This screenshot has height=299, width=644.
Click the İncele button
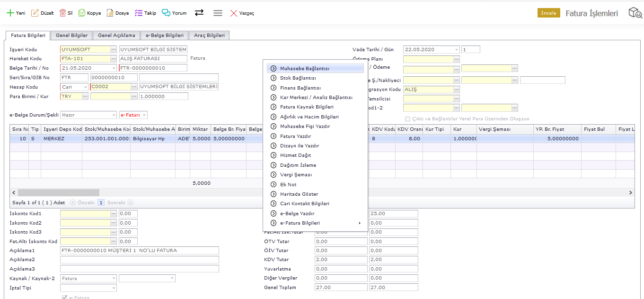[x=548, y=13]
